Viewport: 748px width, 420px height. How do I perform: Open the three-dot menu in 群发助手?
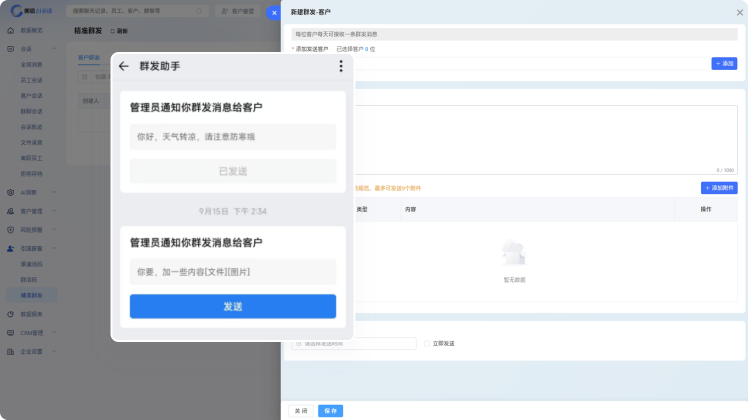point(341,66)
